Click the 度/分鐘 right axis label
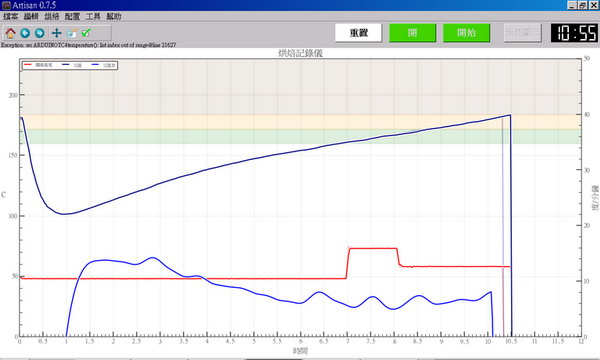600x360 pixels. (595, 198)
